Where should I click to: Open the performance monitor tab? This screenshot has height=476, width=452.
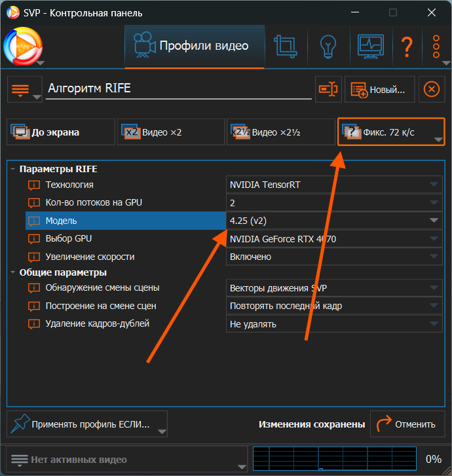(x=371, y=46)
